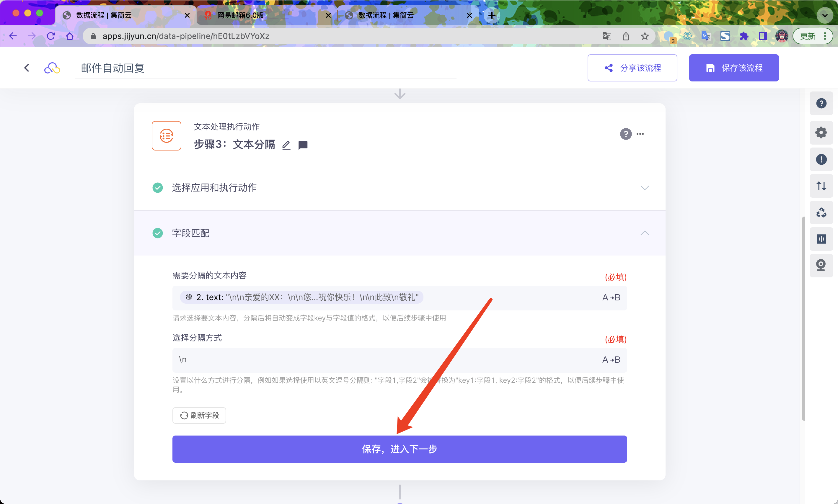Click the recycle icon in right sidebar
The image size is (838, 504).
821,212
